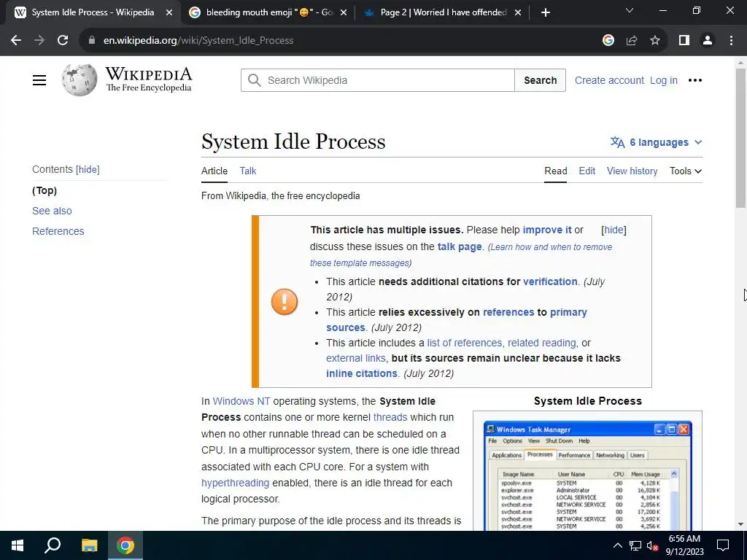Click the Chrome taskbar icon

tap(125, 545)
